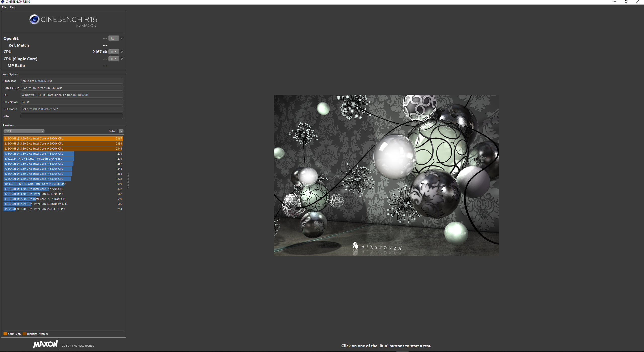Viewport: 644px width, 352px height.
Task: Select ranking row 8 scoring 1235
Action: pyautogui.click(x=63, y=174)
